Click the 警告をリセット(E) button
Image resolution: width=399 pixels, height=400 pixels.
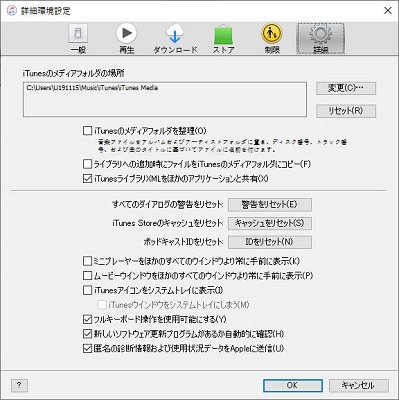270,205
